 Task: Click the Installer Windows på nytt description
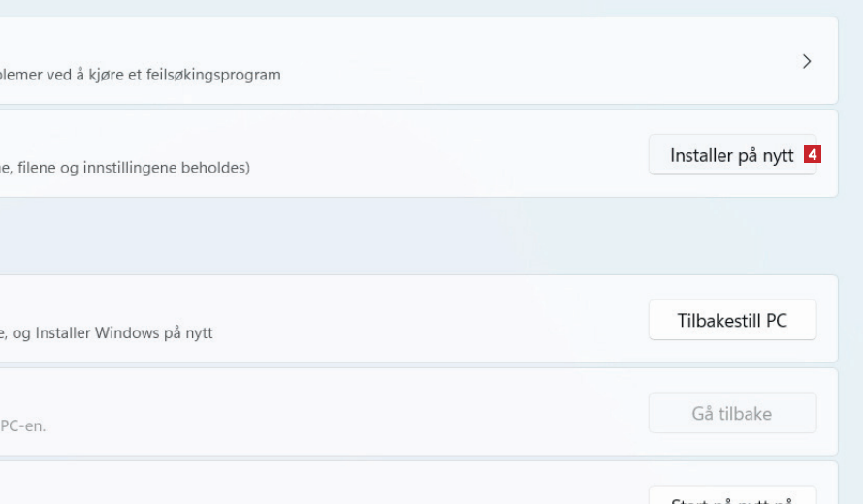[x=107, y=333]
